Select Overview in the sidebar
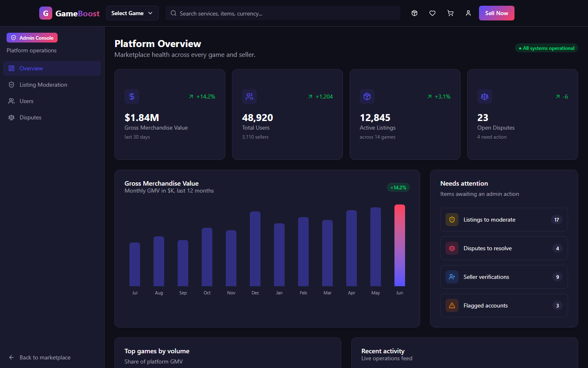The image size is (588, 368). coord(52,68)
